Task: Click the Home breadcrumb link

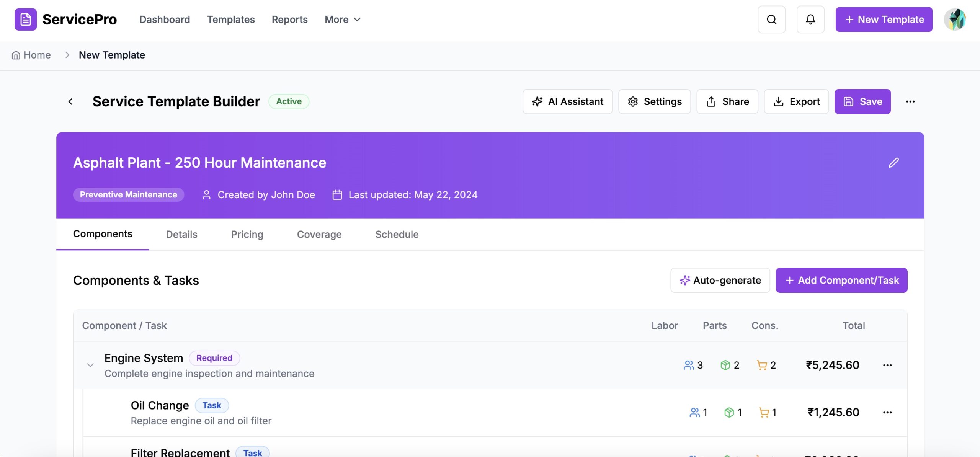Action: 31,55
